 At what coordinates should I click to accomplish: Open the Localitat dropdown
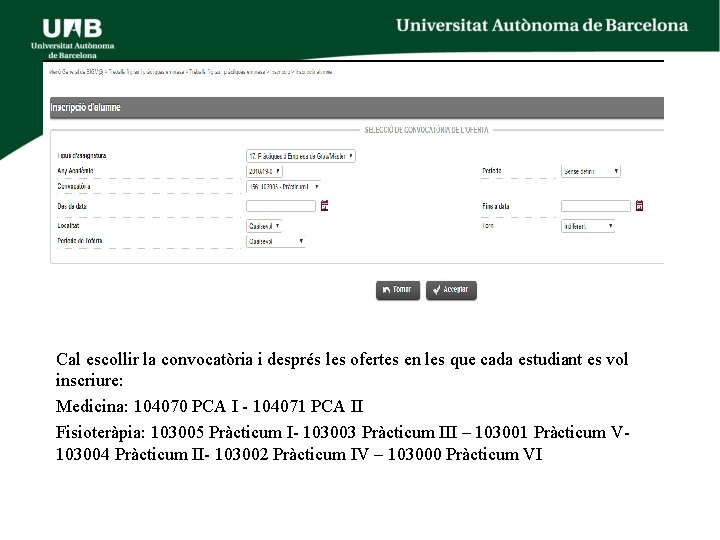(x=264, y=226)
